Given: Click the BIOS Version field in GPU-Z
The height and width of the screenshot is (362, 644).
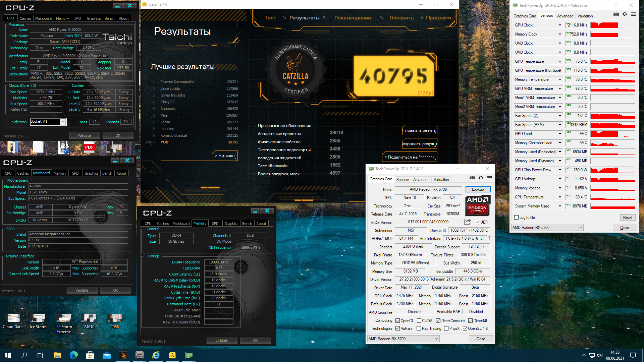Looking at the screenshot, I should pos(428,222).
